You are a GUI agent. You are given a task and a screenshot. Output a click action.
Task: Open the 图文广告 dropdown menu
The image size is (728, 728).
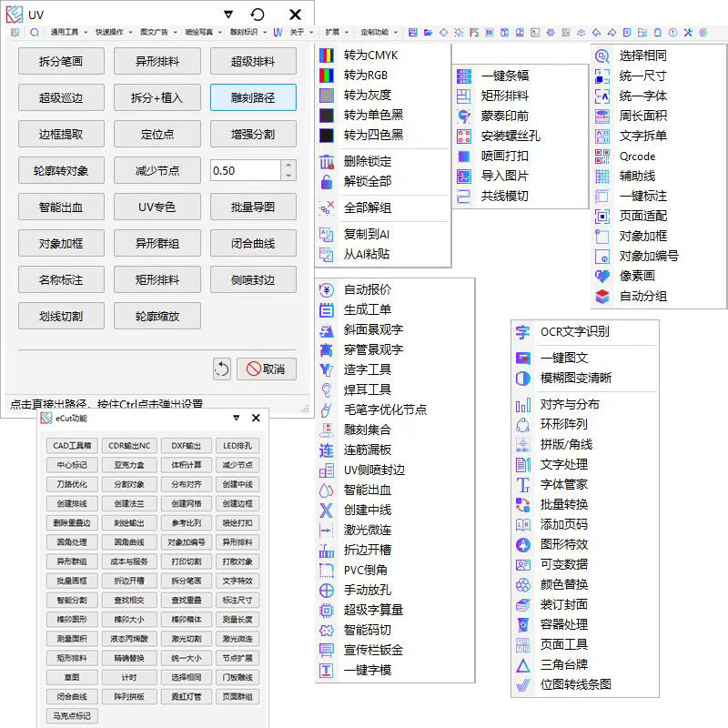coord(158,32)
